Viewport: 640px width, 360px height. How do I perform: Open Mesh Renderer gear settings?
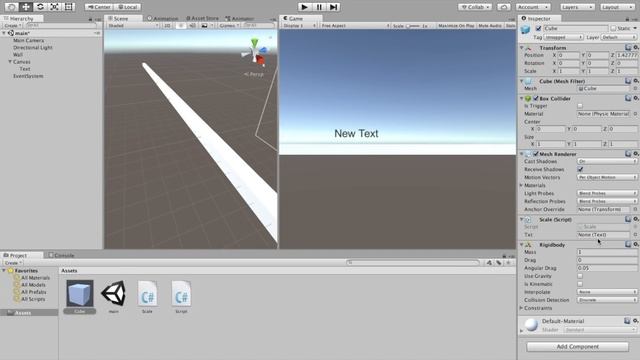(636, 154)
